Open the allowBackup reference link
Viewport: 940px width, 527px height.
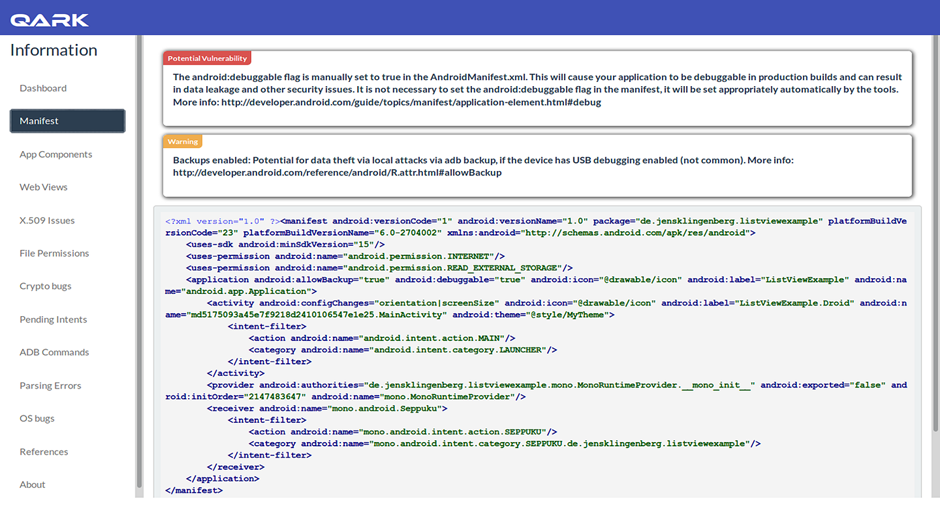(337, 173)
